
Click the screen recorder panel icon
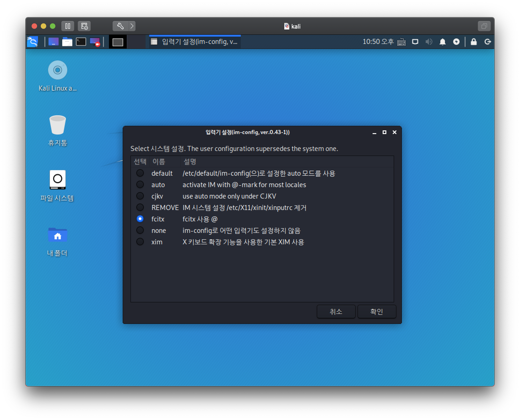[x=95, y=42]
